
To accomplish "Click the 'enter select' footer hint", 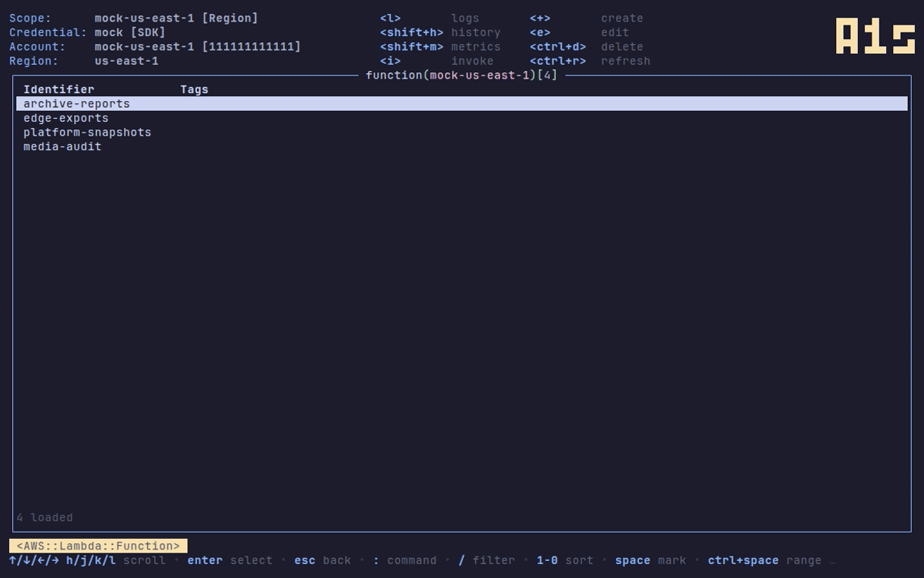I will coord(230,560).
